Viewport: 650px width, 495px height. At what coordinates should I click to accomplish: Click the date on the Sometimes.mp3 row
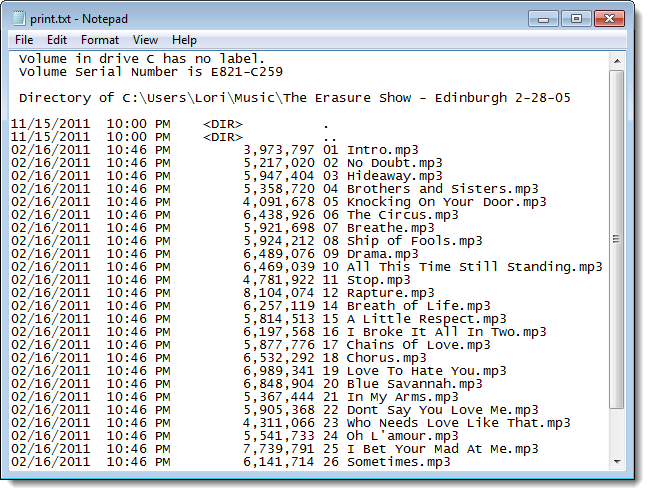coord(51,462)
